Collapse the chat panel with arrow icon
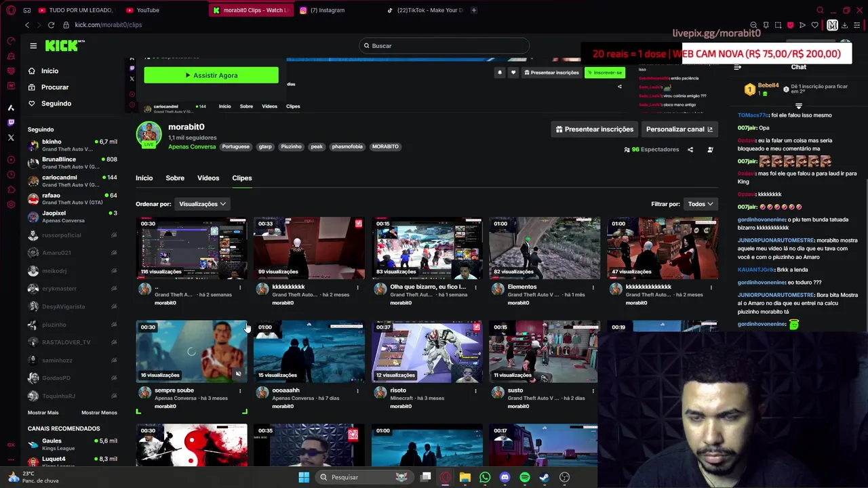Viewport: 868px width, 488px height. coord(738,67)
